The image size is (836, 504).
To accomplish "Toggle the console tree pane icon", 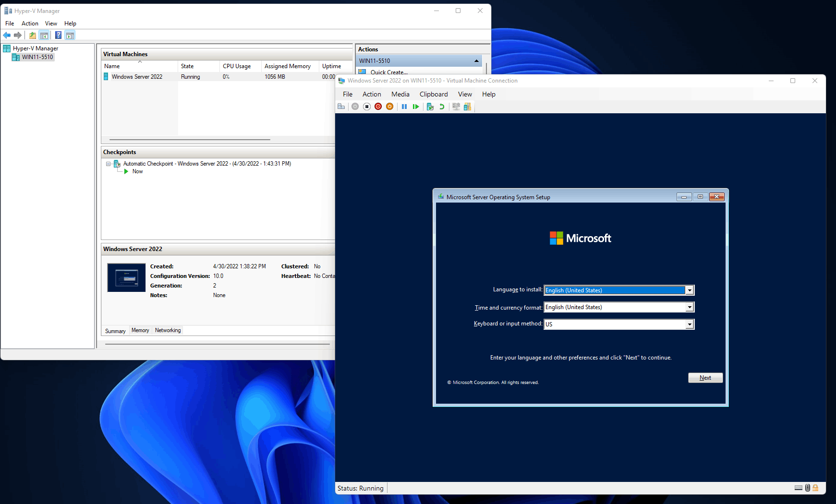I will pos(44,35).
